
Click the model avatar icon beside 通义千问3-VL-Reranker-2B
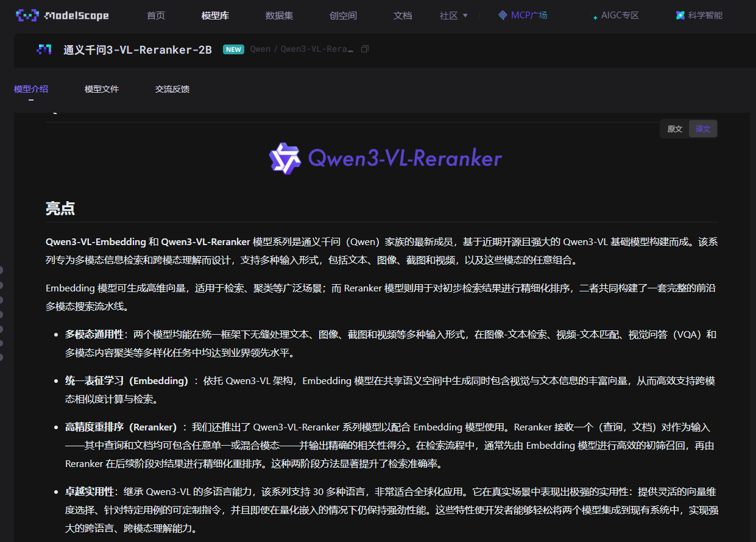click(x=44, y=49)
